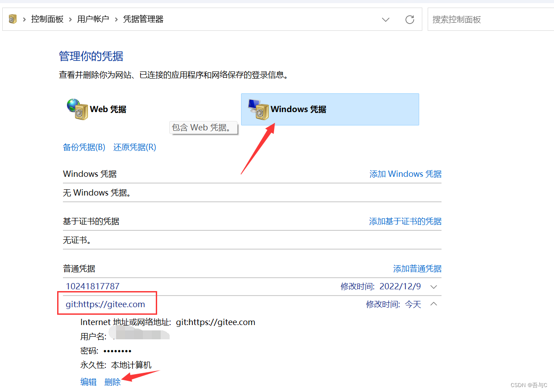Collapse the git:https://gitee.com credential chevron

(433, 304)
